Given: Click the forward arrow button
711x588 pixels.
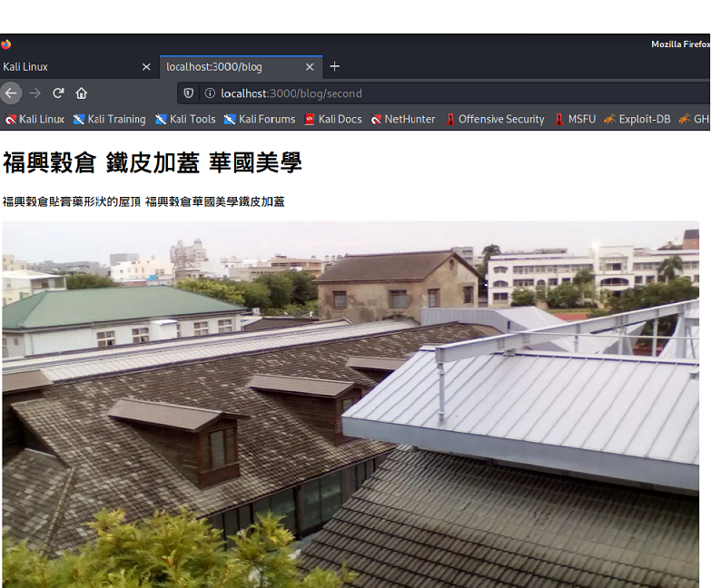Looking at the screenshot, I should pyautogui.click(x=35, y=93).
